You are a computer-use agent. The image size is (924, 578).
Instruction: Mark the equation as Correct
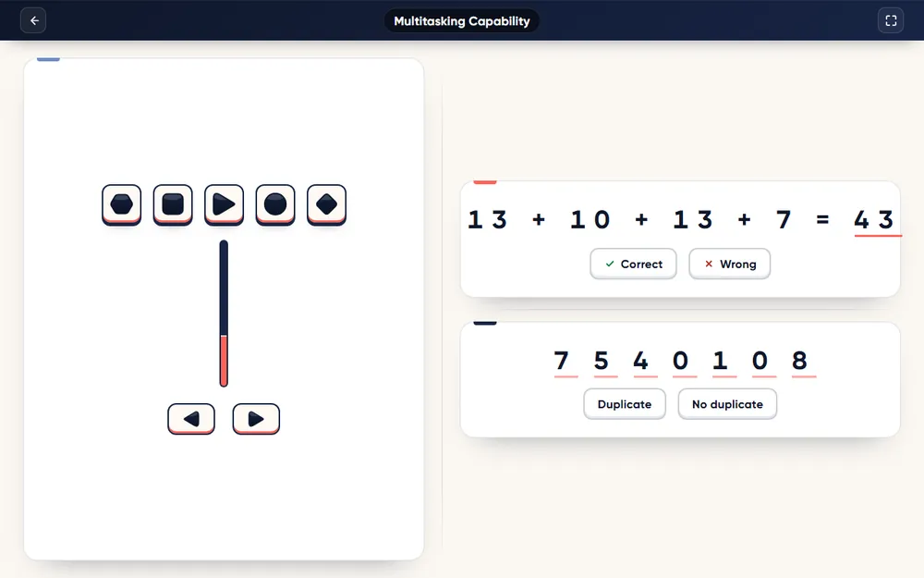633,264
